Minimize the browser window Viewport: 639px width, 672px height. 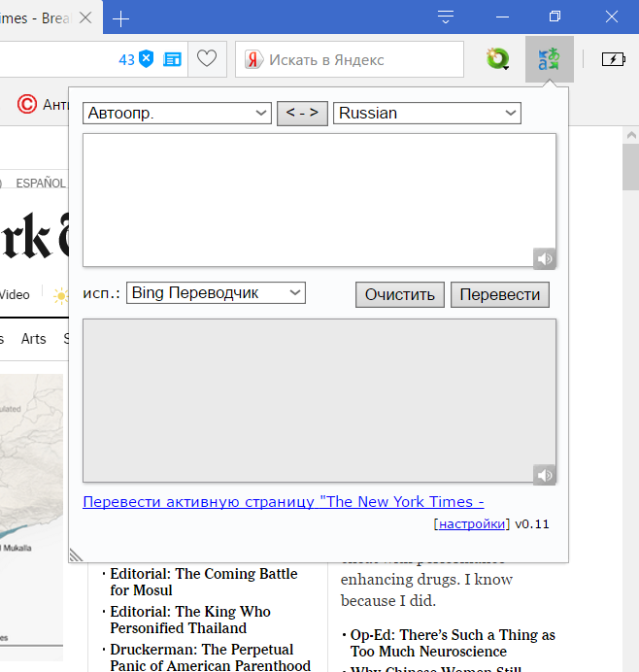point(502,17)
